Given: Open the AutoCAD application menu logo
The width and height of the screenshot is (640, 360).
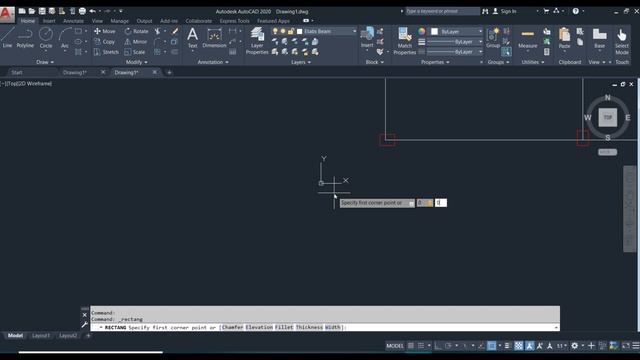Looking at the screenshot, I should pos(7,14).
